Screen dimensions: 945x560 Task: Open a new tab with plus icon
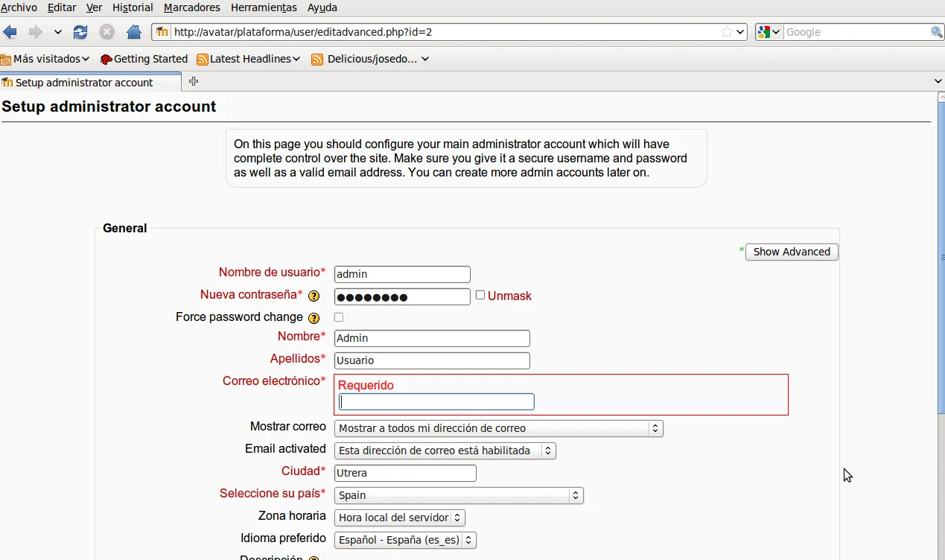point(194,82)
